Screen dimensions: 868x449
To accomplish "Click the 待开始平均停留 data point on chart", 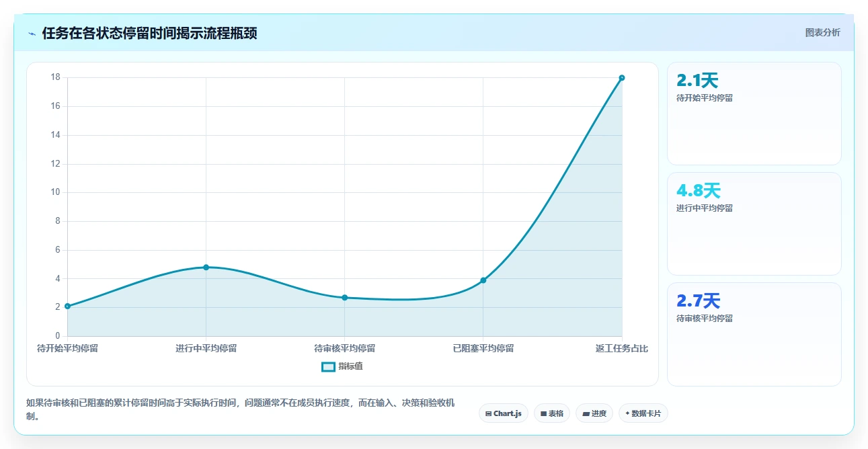I will point(67,306).
